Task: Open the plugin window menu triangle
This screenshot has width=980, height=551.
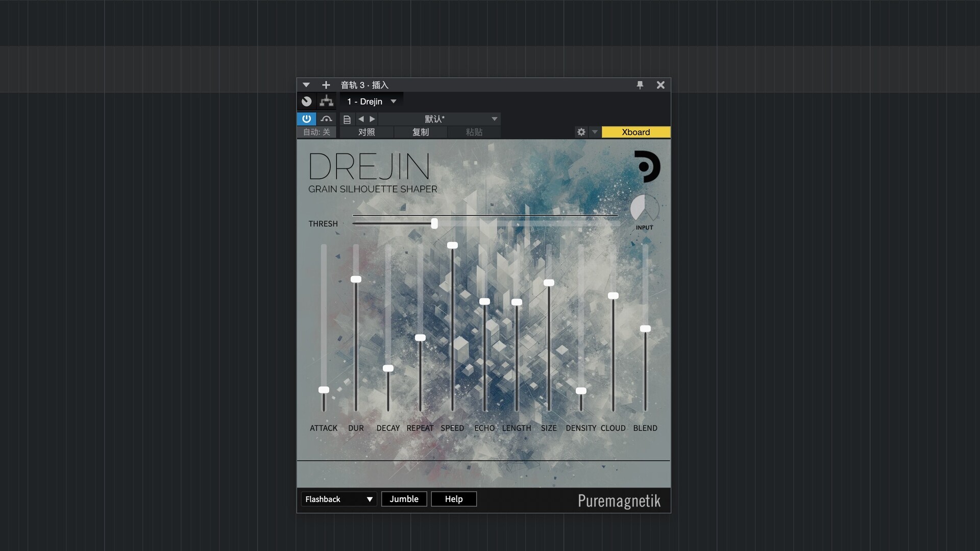Action: click(x=306, y=85)
